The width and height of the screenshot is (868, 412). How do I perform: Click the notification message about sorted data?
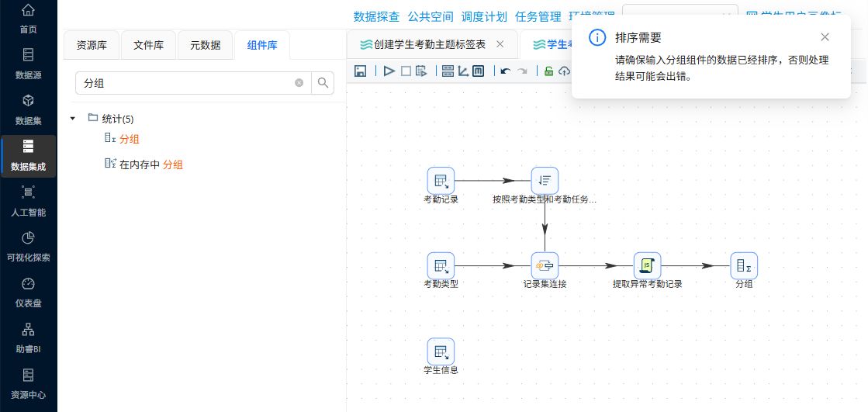(x=722, y=68)
